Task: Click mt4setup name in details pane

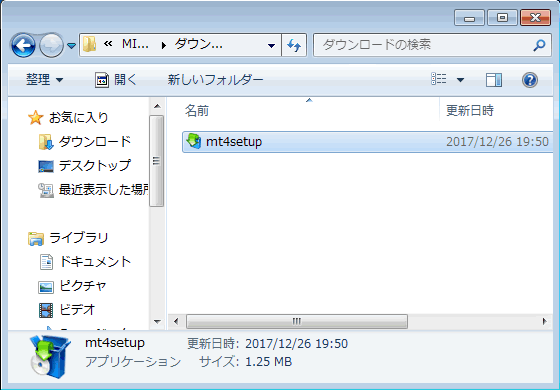Action: tap(115, 343)
